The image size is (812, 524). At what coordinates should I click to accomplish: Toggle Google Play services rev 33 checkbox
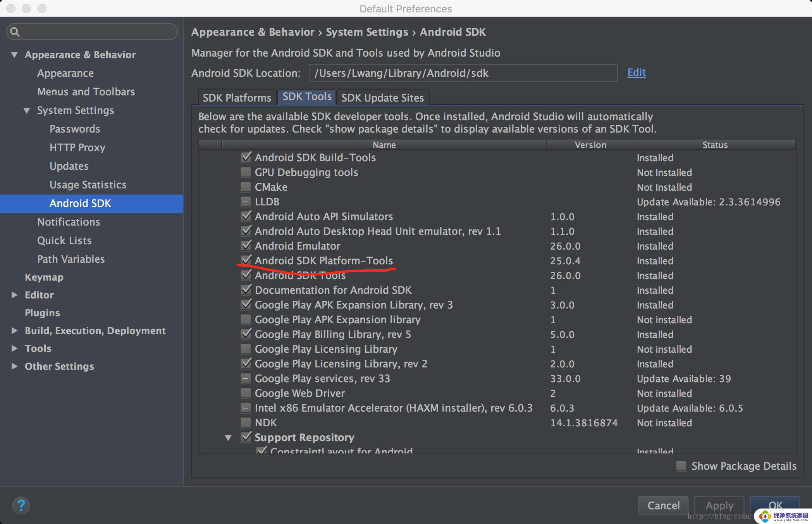pos(246,378)
